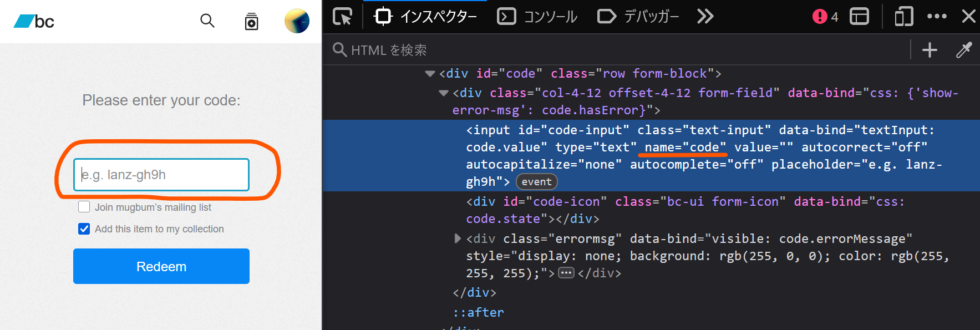
Task: Uncheck Add this item to my collection
Action: [x=84, y=229]
